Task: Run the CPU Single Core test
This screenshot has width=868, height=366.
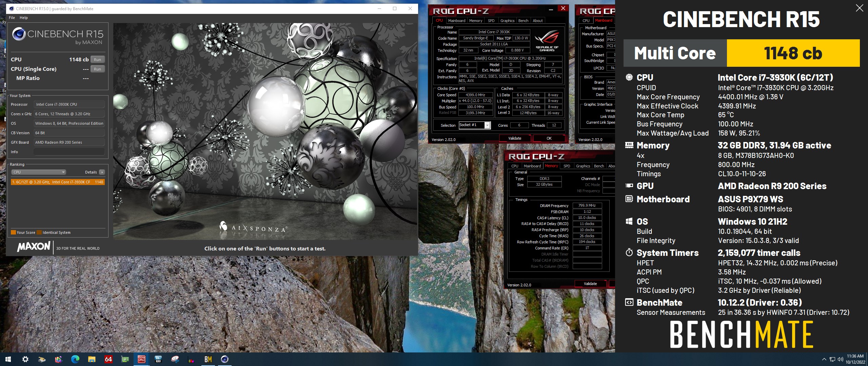Action: pos(97,69)
